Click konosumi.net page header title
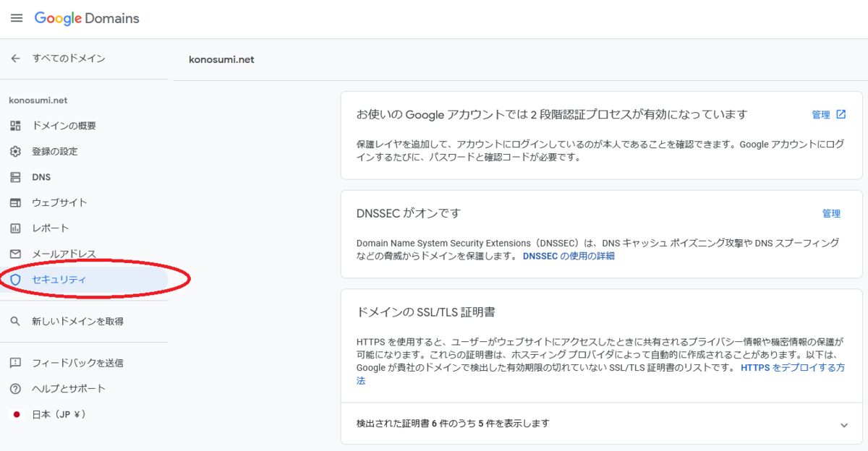The width and height of the screenshot is (868, 451). 221,59
